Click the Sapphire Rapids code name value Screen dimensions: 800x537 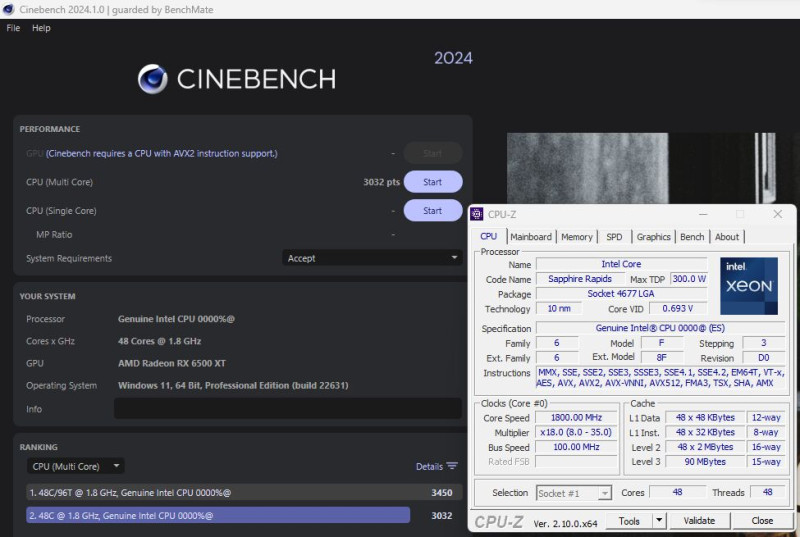click(x=580, y=279)
